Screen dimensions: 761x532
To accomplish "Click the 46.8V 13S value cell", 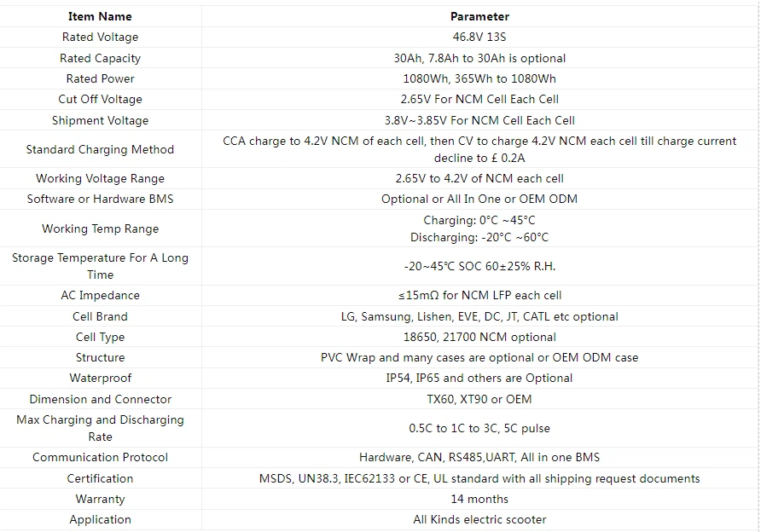I will [x=479, y=38].
